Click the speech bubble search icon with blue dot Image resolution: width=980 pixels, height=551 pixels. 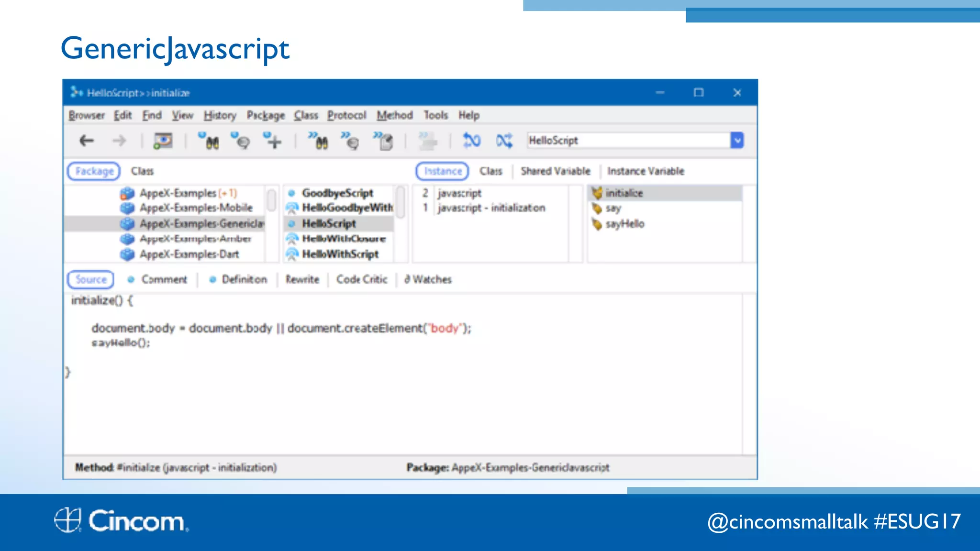click(240, 141)
